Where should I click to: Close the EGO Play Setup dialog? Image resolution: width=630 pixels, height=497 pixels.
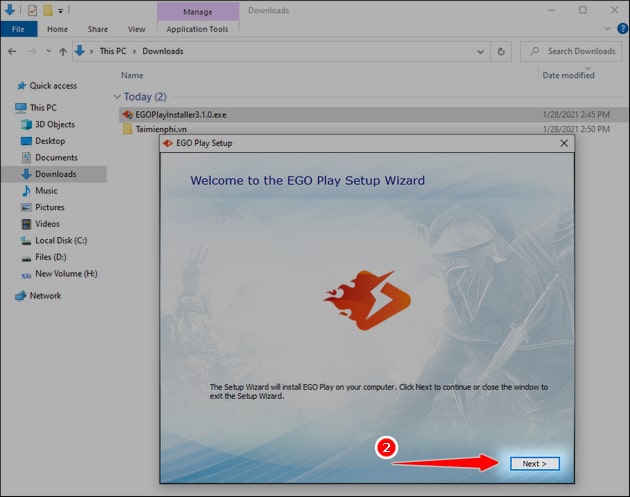[x=564, y=143]
